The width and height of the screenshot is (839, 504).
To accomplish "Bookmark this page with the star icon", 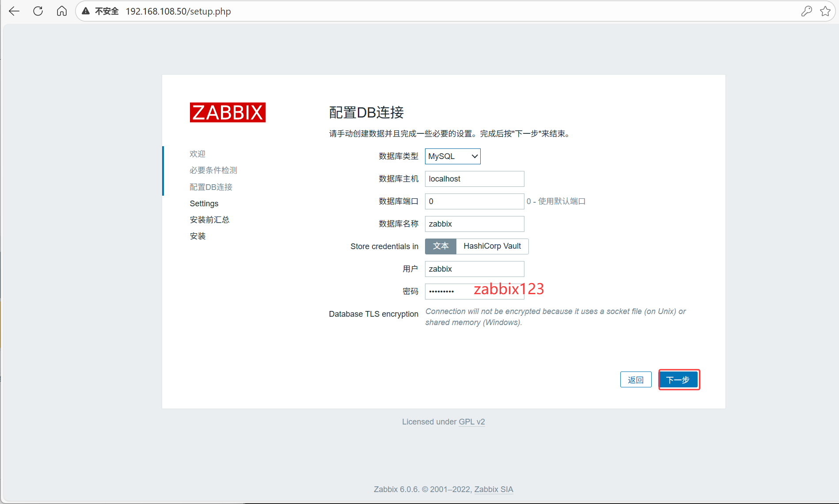I will (825, 11).
